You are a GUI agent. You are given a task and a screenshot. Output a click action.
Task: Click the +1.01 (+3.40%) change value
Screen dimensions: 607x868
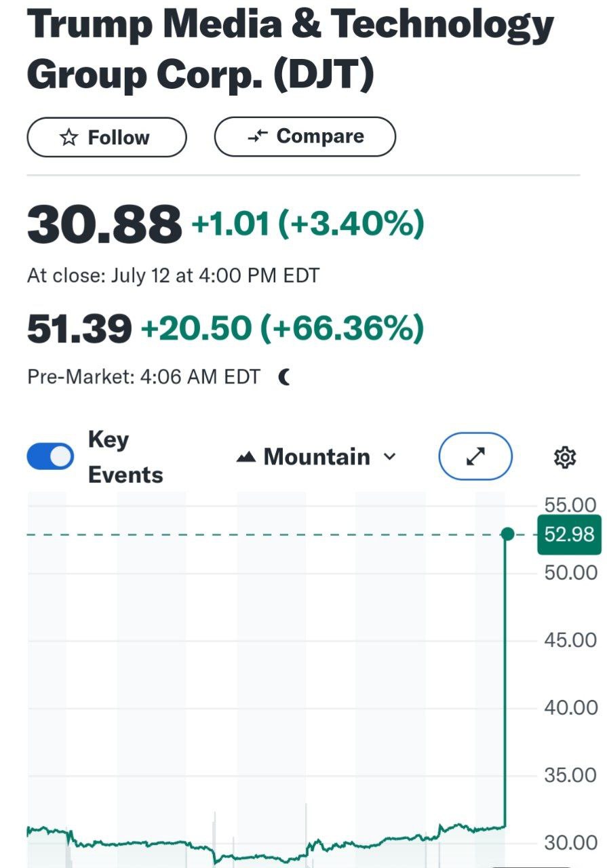point(308,224)
